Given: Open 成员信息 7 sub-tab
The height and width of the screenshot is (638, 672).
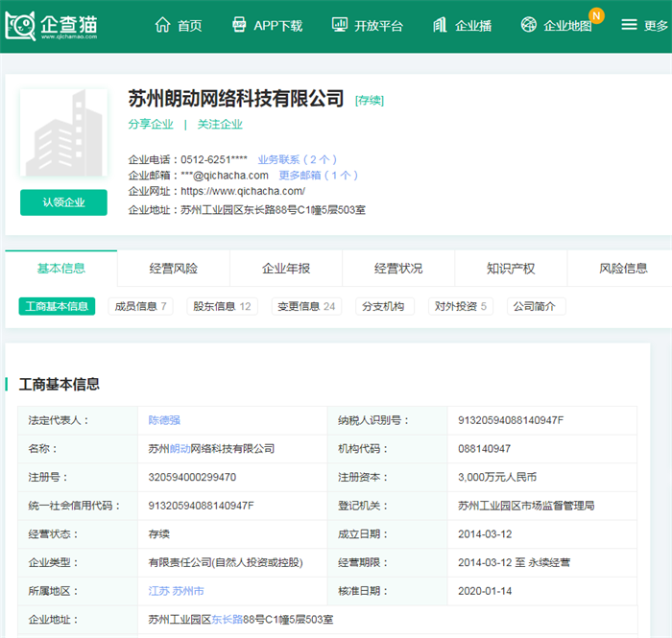Looking at the screenshot, I should click(140, 306).
